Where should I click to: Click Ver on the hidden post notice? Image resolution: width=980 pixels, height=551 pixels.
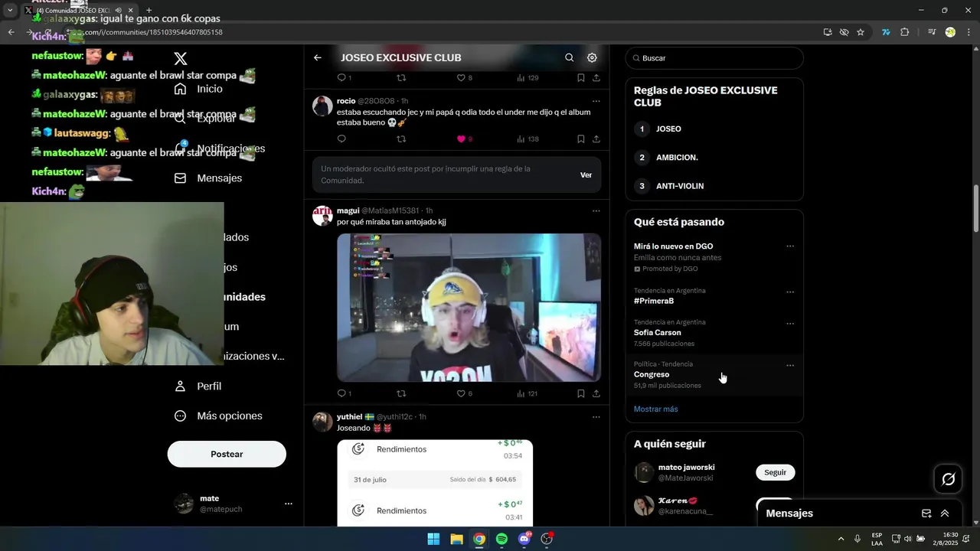(x=586, y=175)
